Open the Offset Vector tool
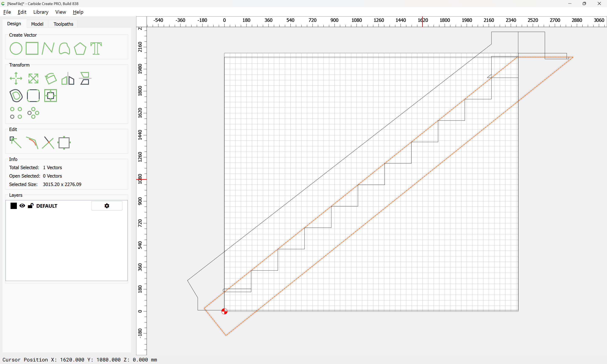607x364 pixels. pos(16,95)
